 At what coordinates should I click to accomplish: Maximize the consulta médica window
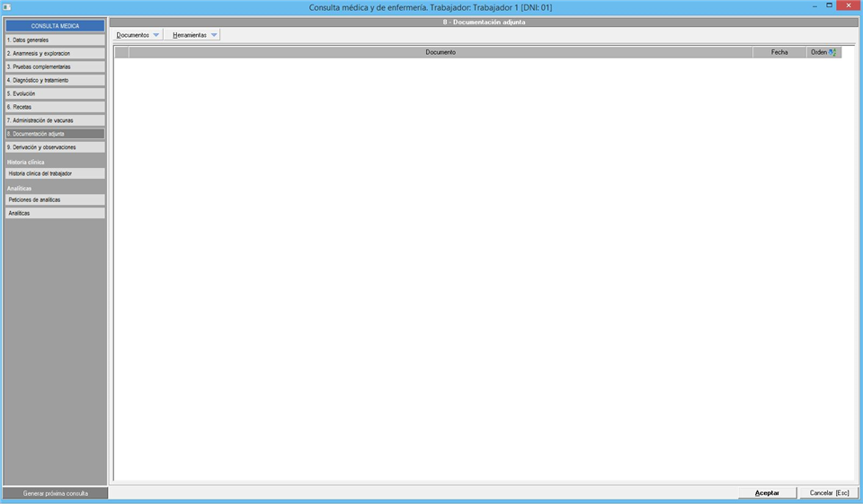[x=829, y=5]
